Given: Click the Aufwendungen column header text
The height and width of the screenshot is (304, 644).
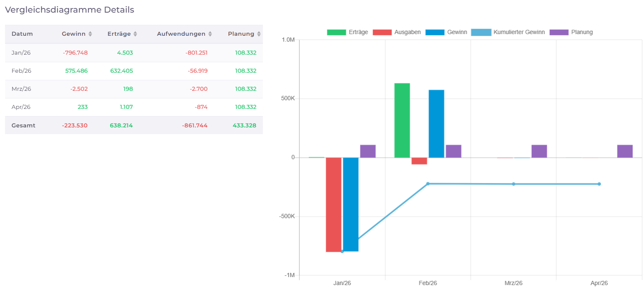Looking at the screenshot, I should pyautogui.click(x=181, y=34).
